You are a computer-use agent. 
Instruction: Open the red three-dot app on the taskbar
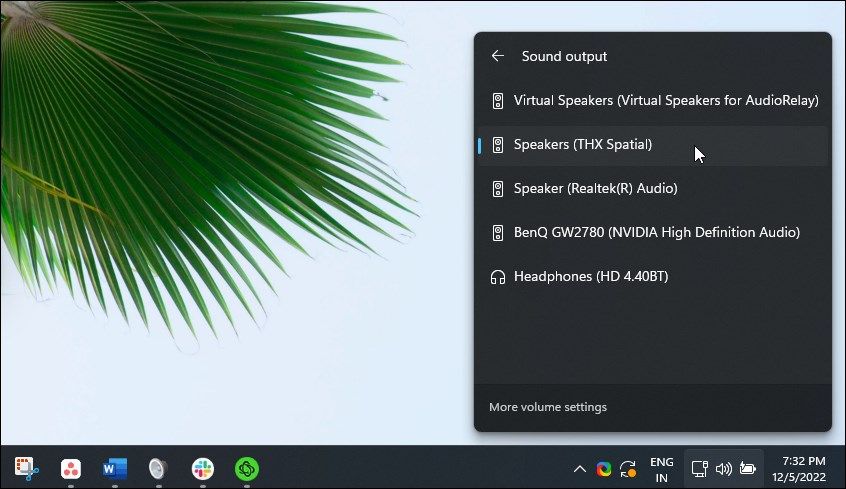click(71, 468)
